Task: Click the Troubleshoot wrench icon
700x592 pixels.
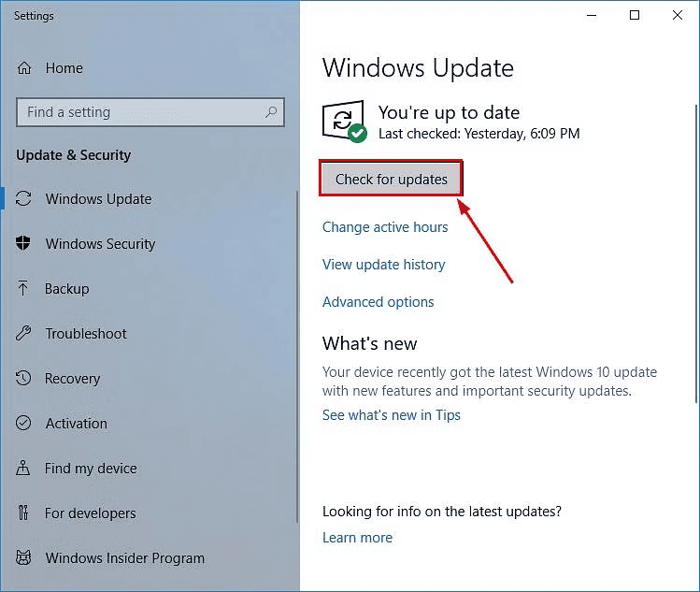Action: pos(25,334)
